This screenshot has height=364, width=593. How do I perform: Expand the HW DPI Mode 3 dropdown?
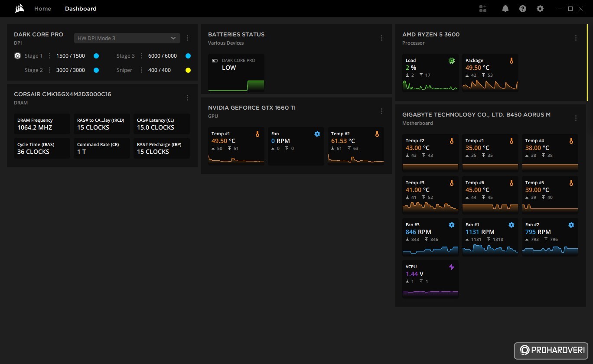click(x=127, y=38)
